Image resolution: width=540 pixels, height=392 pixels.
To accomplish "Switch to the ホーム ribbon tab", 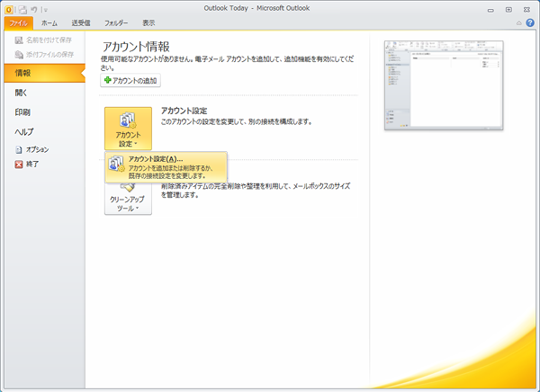I will (49, 22).
